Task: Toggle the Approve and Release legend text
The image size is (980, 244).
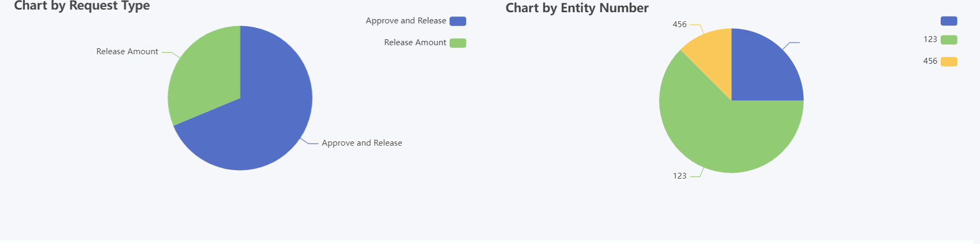Action: pyautogui.click(x=405, y=21)
